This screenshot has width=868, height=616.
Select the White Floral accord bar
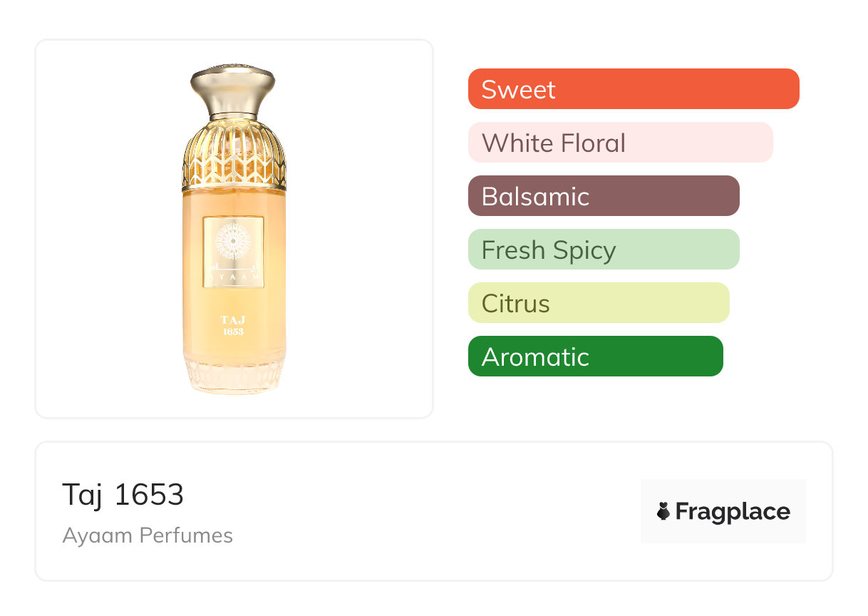point(620,143)
